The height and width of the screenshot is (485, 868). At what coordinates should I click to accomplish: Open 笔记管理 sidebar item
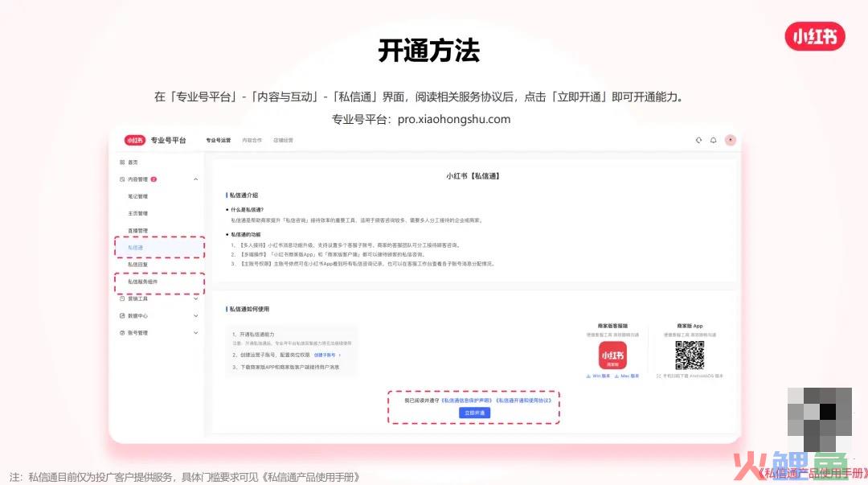tap(138, 196)
